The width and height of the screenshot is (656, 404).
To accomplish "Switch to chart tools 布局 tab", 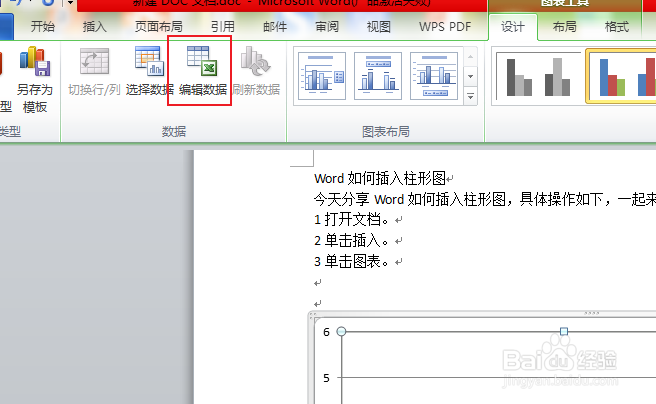I will 565,27.
